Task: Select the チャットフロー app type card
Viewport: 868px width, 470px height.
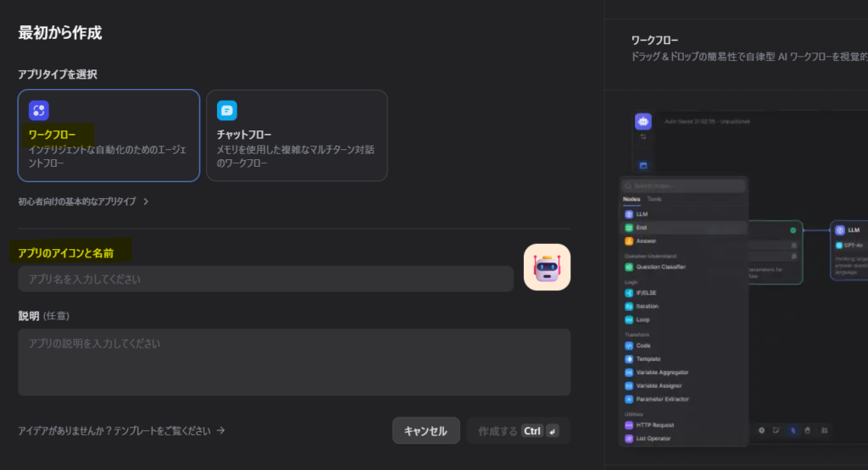Action: tap(297, 135)
